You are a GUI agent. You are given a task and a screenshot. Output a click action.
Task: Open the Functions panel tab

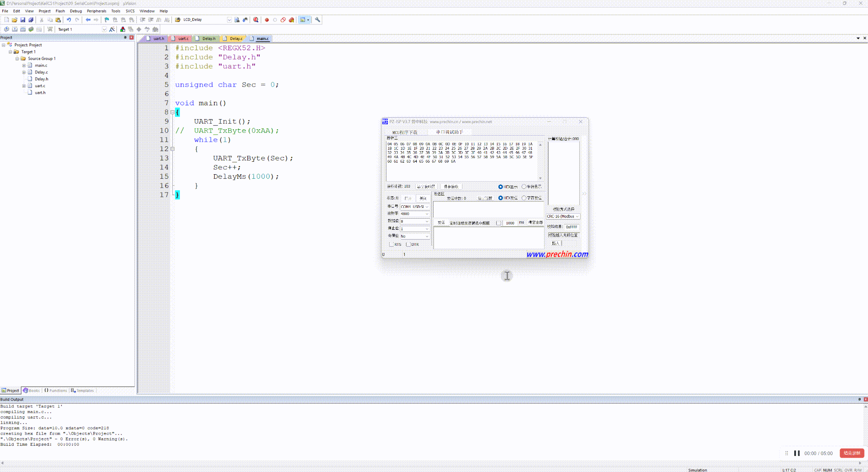(x=56, y=391)
